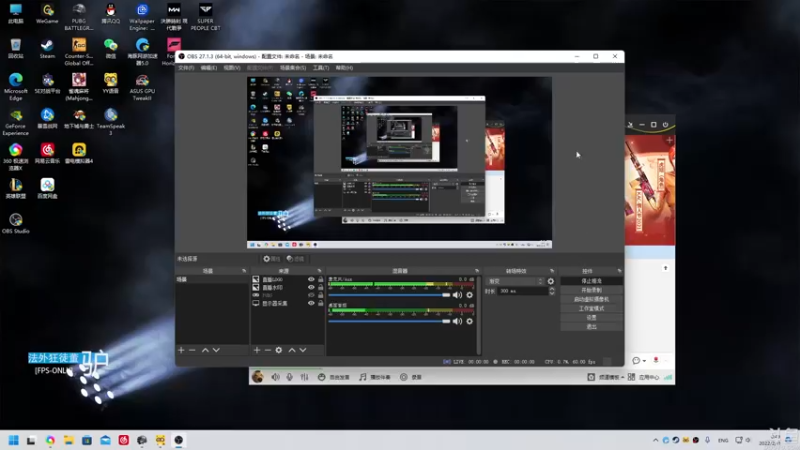
Task: Open WeGame desktop shortcut
Action: (47, 14)
